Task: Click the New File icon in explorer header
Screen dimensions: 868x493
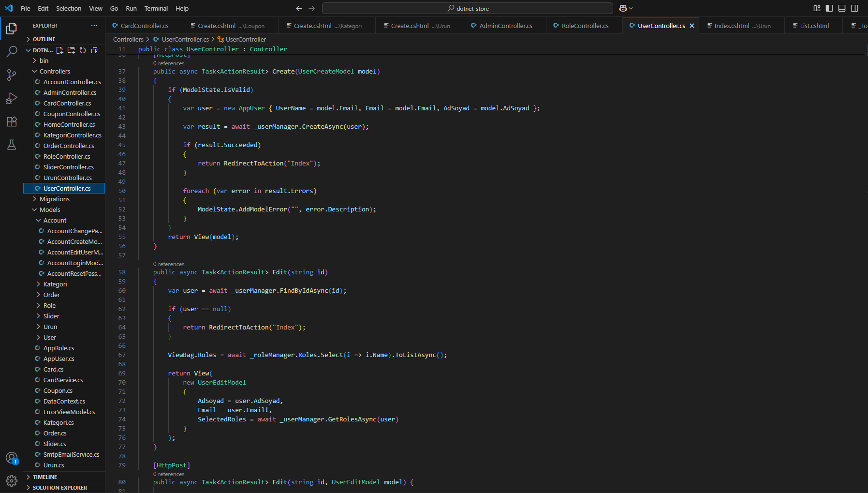Action: click(60, 50)
